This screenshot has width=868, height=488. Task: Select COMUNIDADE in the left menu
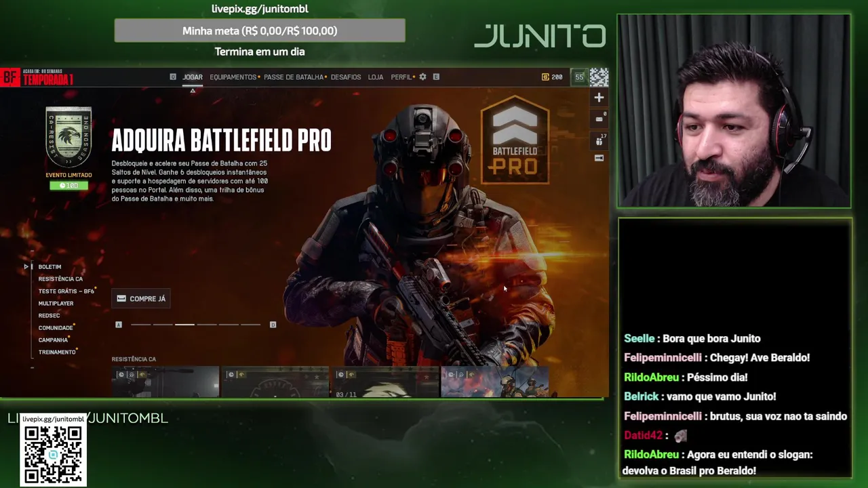tap(56, 328)
